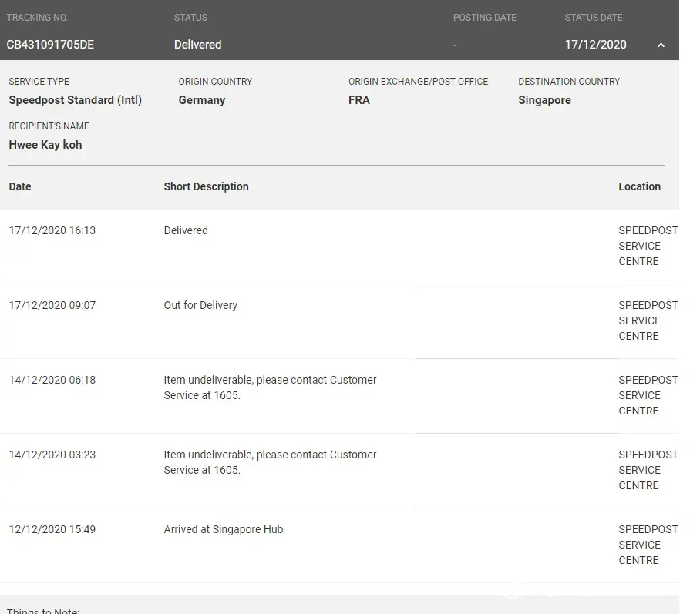Click the 12/12/2020 15:49 timestamp
700x614 pixels.
[x=52, y=529]
